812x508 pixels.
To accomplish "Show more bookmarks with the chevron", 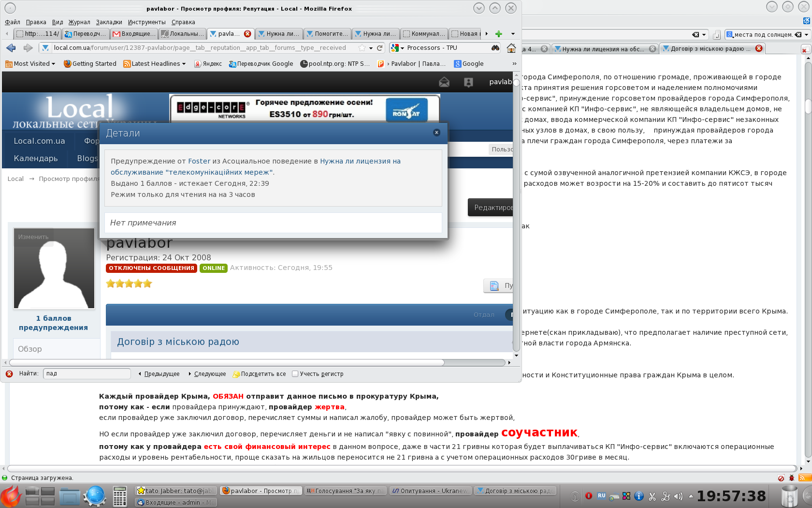I will [514, 64].
